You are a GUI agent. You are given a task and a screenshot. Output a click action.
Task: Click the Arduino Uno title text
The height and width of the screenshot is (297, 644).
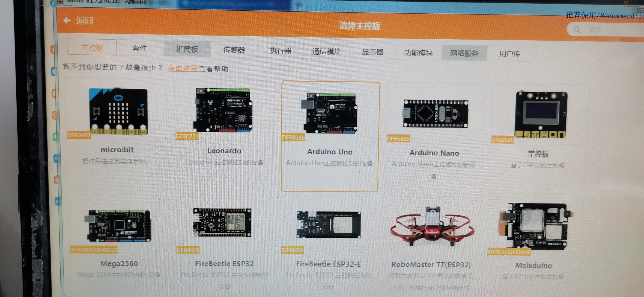click(x=330, y=152)
